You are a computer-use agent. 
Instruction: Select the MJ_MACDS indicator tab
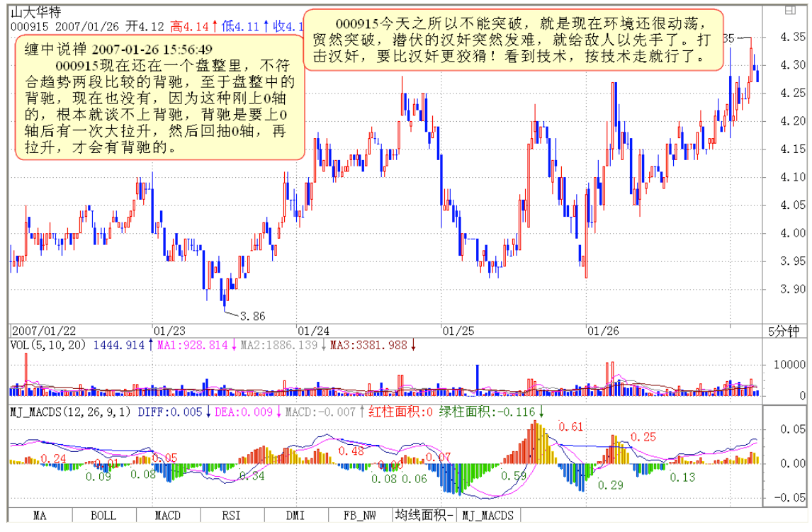coord(488,516)
